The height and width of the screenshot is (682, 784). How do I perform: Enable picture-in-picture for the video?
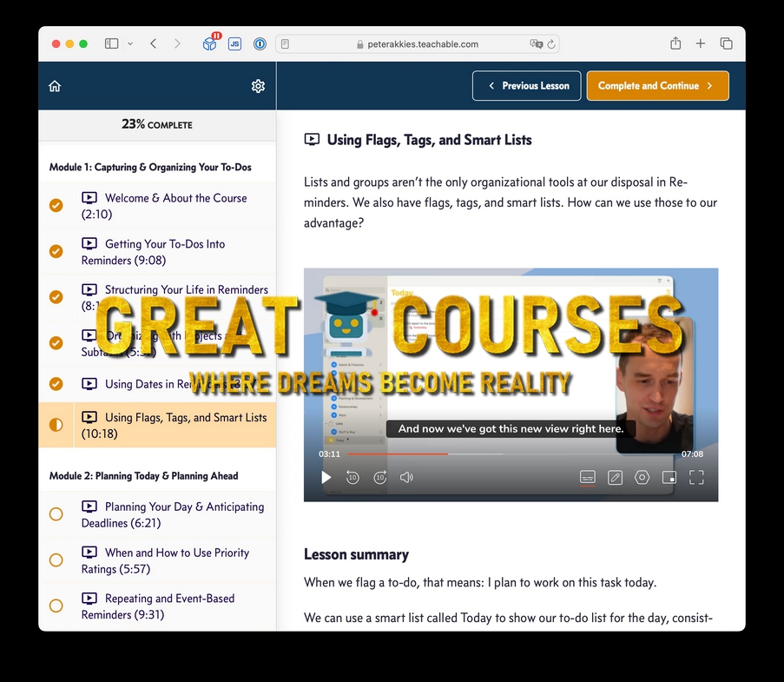669,477
